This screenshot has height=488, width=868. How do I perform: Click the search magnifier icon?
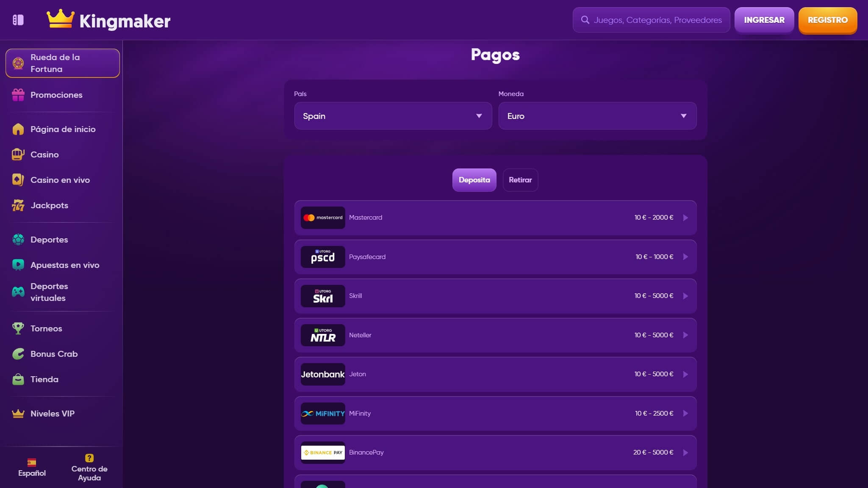[x=585, y=20]
